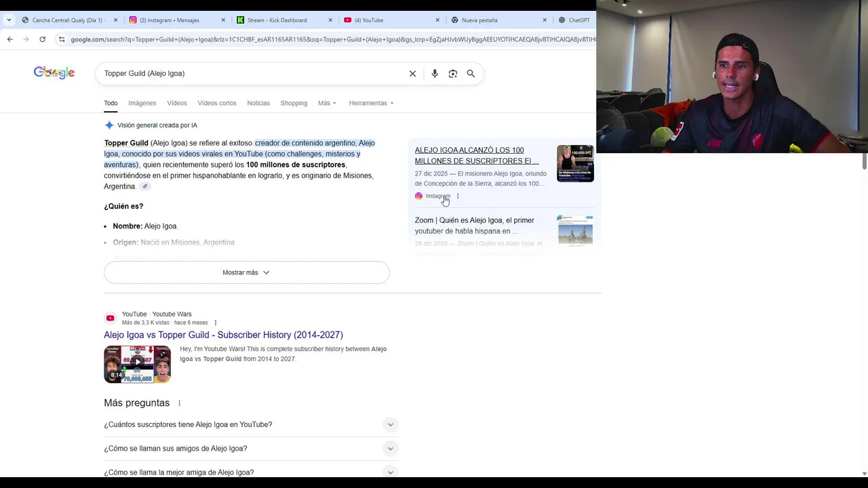The image size is (868, 488).
Task: Start voice search with microphone icon
Action: tap(435, 73)
